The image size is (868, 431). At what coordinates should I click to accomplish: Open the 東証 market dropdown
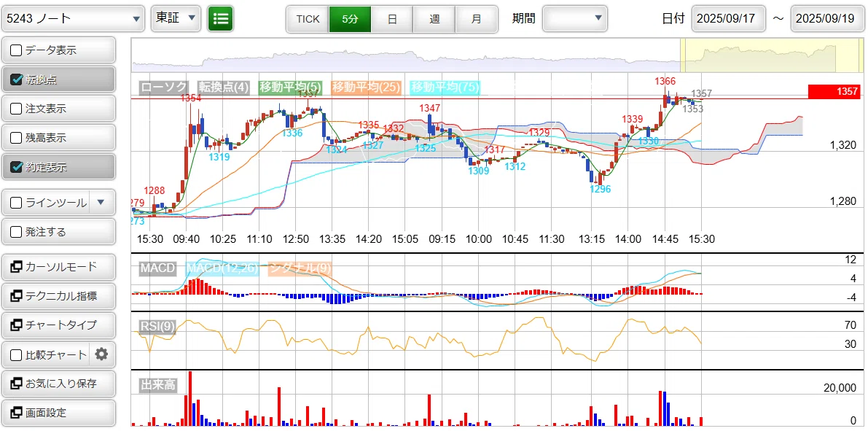[176, 19]
